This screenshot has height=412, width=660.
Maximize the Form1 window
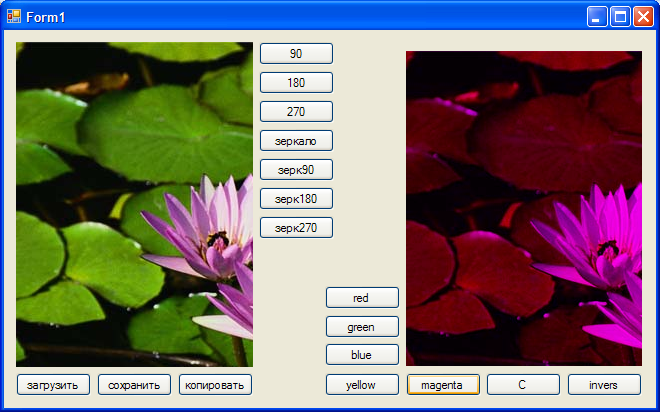tap(620, 17)
